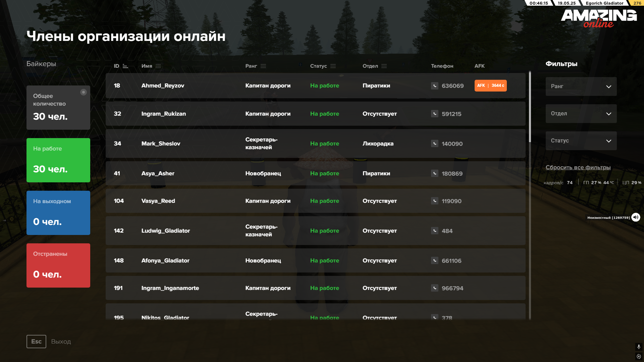Image resolution: width=644 pixels, height=362 pixels.
Task: Open the Ранг filter dropdown
Action: [x=581, y=86]
